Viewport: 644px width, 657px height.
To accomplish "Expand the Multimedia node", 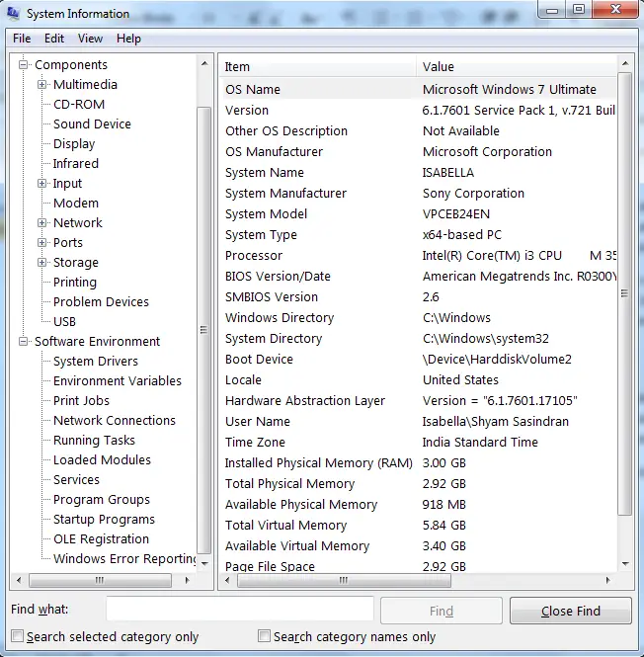I will (41, 85).
